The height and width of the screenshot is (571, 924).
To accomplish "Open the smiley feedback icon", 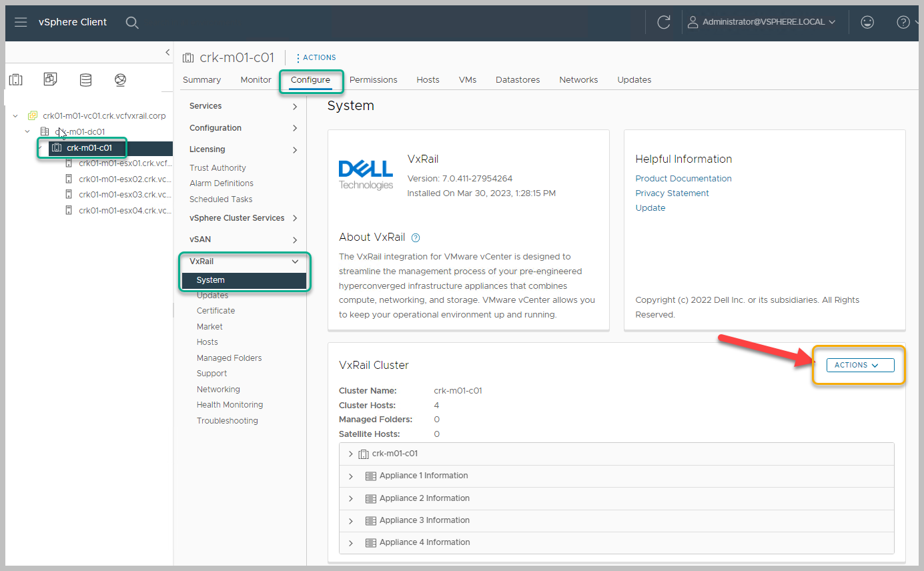I will coord(867,22).
